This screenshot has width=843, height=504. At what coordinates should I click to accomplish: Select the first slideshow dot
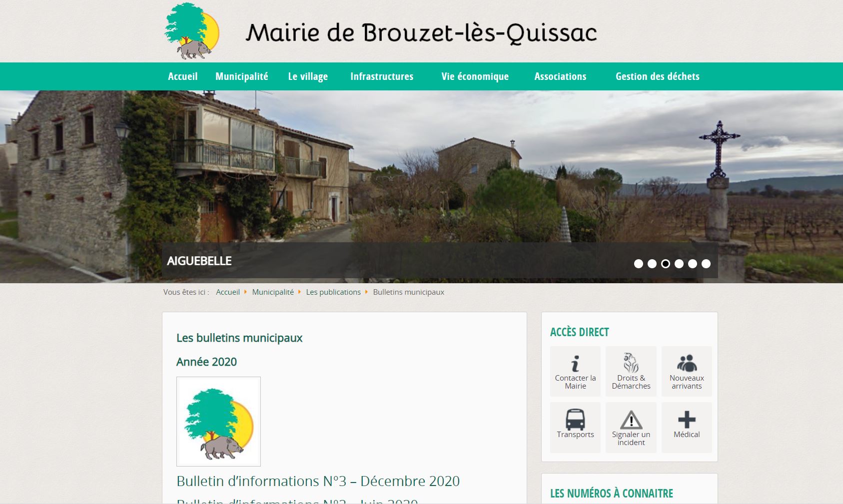pos(639,264)
